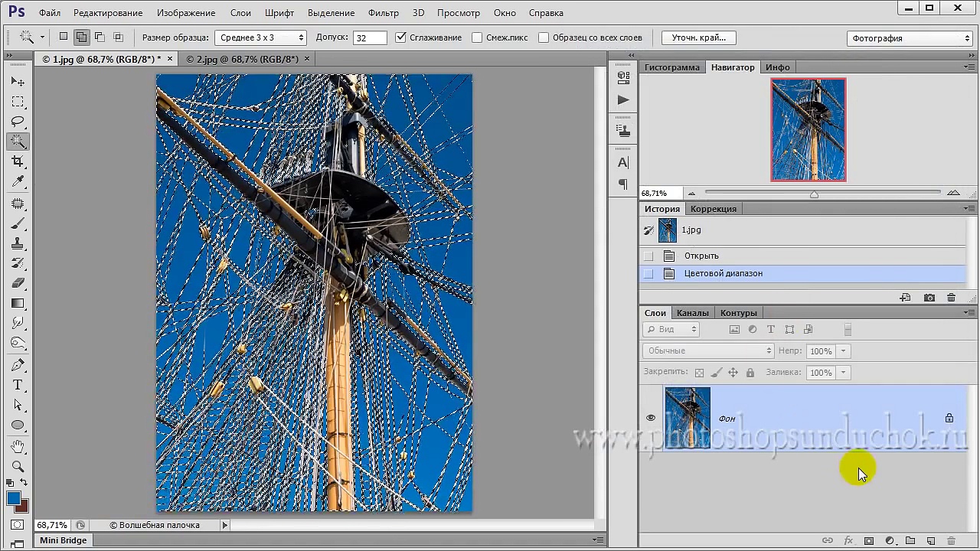Click the Navigator zoom in button
Viewport: 980px width, 551px height.
click(x=953, y=193)
